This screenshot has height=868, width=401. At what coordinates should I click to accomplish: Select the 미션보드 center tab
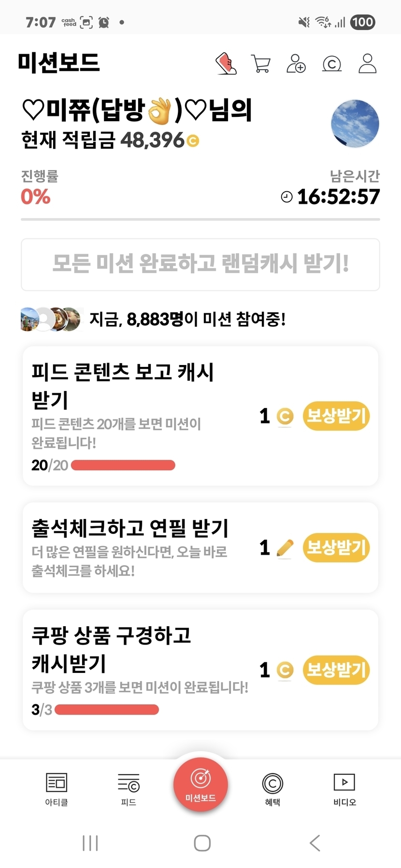[x=200, y=784]
